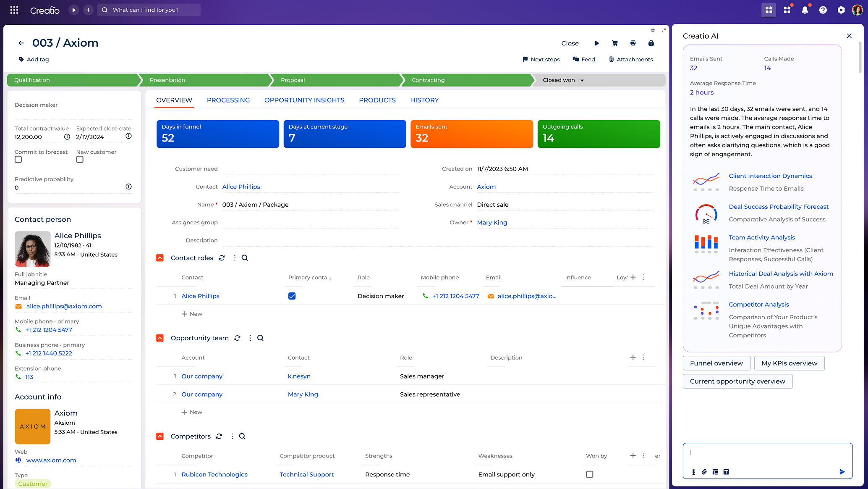
Task: Open the Deal Success Probability Forecast link
Action: click(x=779, y=207)
